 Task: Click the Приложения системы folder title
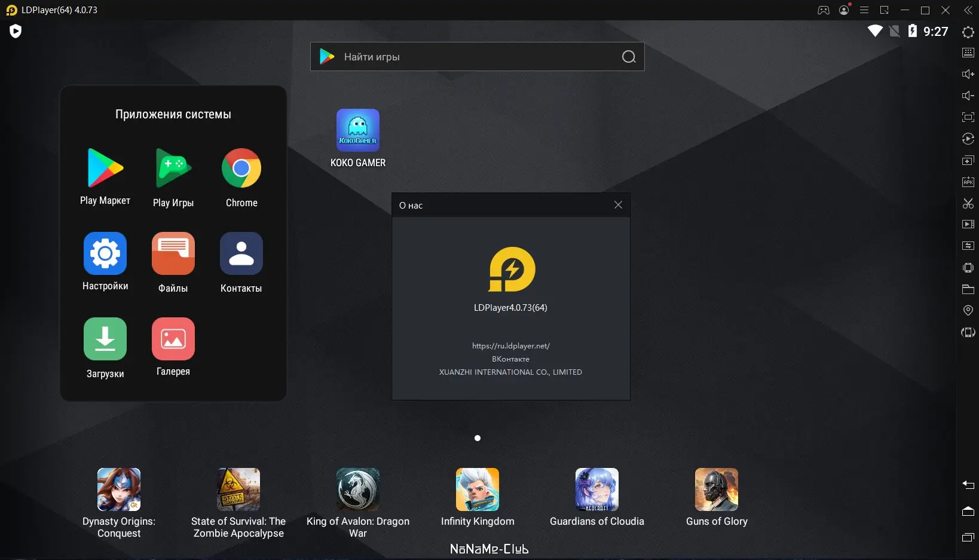tap(173, 114)
